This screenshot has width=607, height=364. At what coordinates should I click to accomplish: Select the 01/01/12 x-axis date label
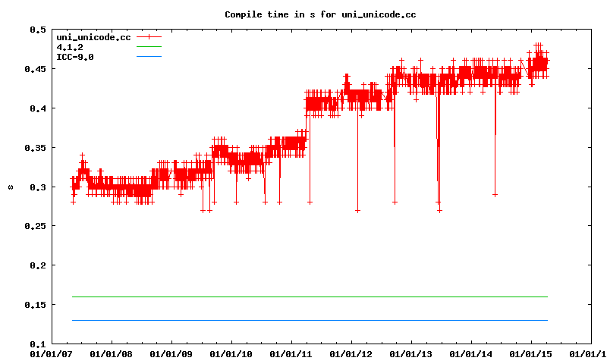point(351,354)
